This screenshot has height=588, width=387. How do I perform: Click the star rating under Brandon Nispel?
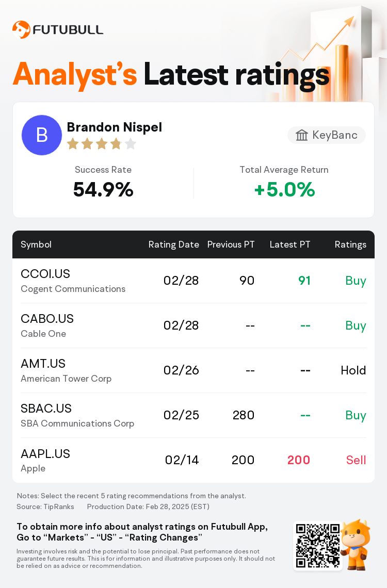[x=102, y=143]
